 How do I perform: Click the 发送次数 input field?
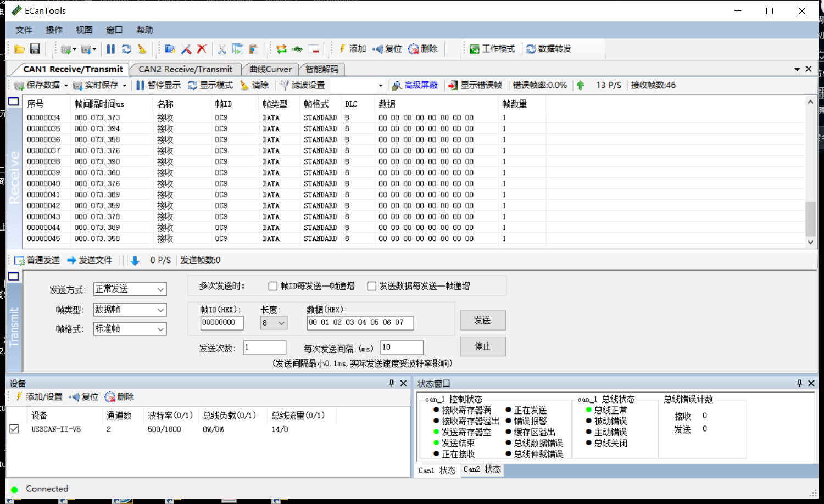click(x=265, y=348)
